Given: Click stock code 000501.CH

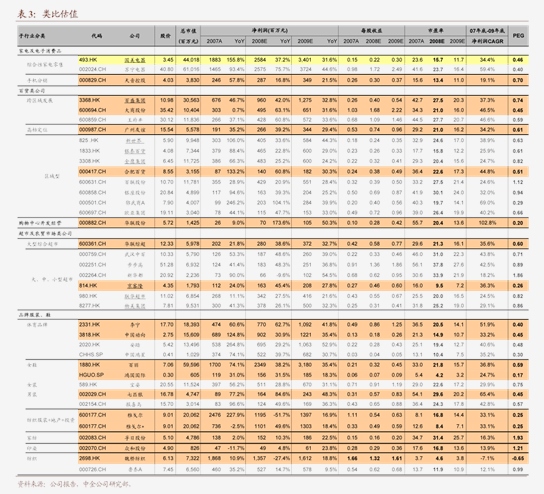Looking at the screenshot, I should (92, 202).
